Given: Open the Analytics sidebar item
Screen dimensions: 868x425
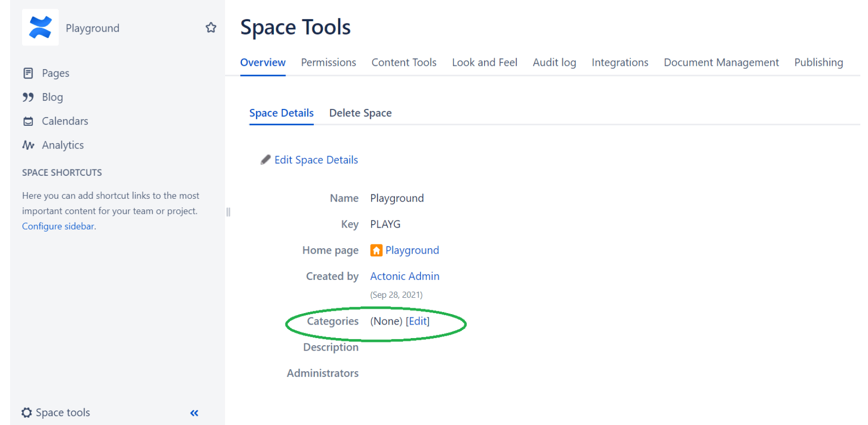Looking at the screenshot, I should click(53, 145).
